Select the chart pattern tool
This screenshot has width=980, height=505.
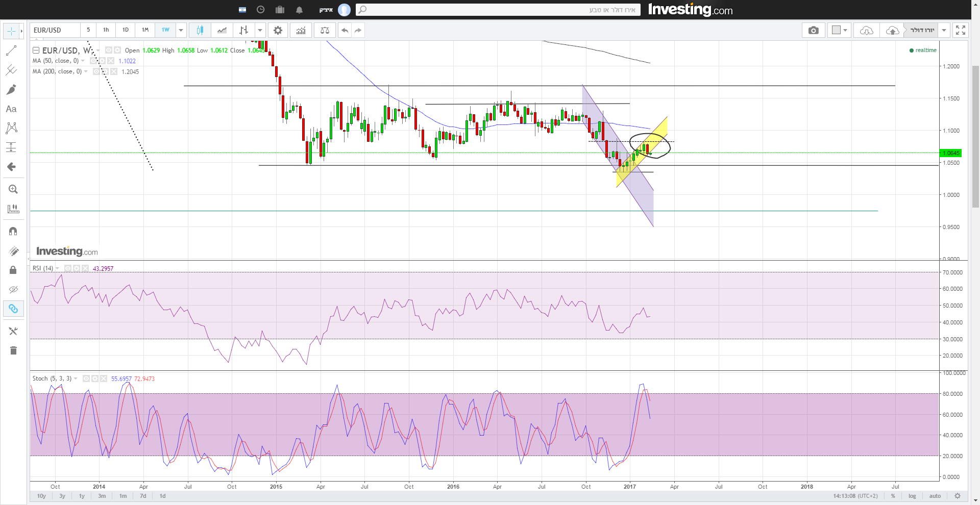click(x=11, y=128)
